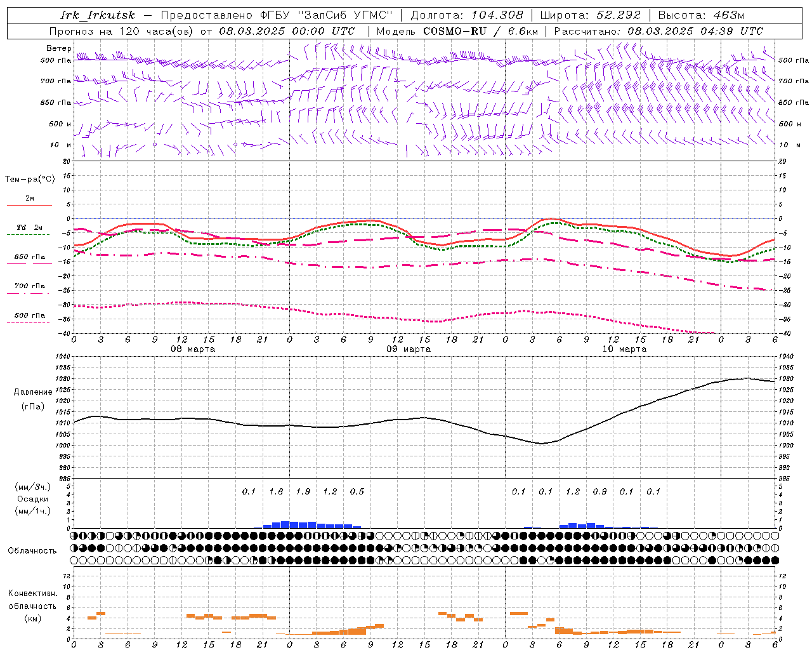Image resolution: width=812 pixels, height=650 pixels.
Task: Select the provider text ФГБУ "ЗапСиб УГМС"
Action: click(327, 15)
